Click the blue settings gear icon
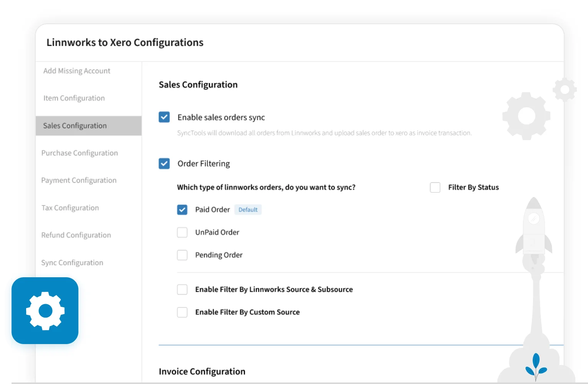The width and height of the screenshot is (588, 384). coord(45,311)
